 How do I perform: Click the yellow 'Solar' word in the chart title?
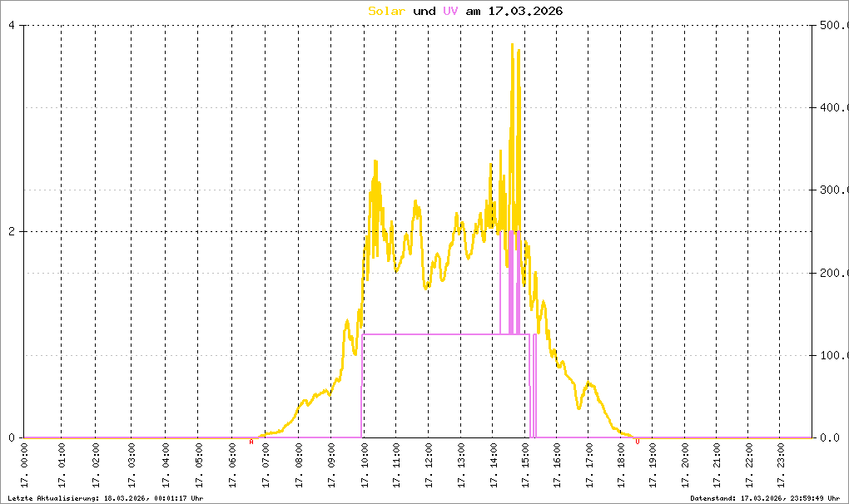click(x=386, y=11)
